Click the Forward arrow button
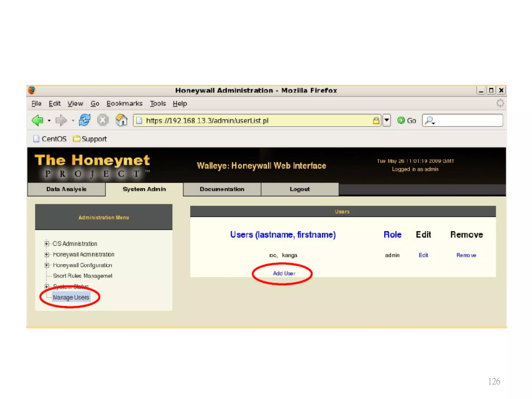 coord(61,121)
